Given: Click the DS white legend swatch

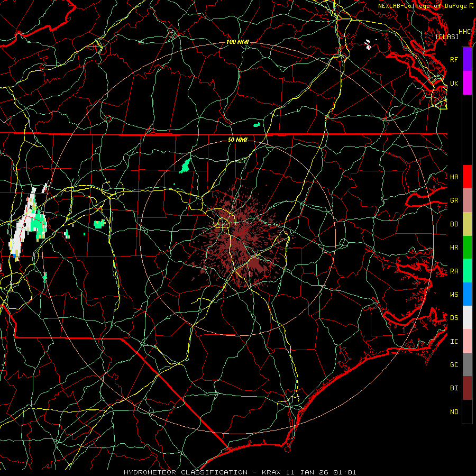Looking at the screenshot, I should point(467,317).
